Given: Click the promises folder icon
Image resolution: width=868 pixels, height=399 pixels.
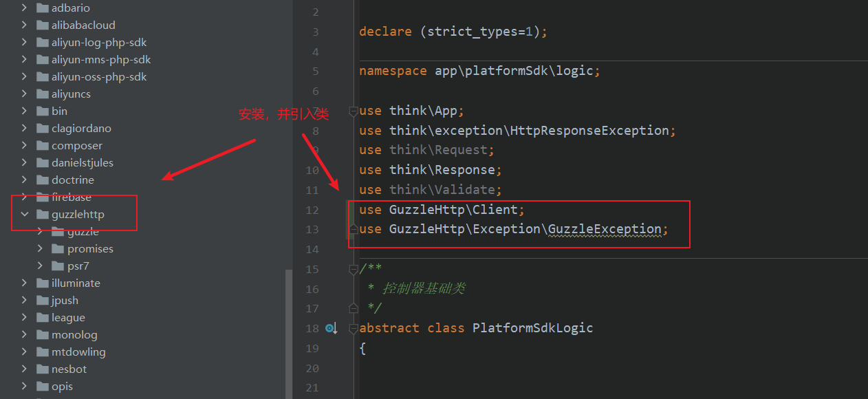Looking at the screenshot, I should tap(58, 248).
